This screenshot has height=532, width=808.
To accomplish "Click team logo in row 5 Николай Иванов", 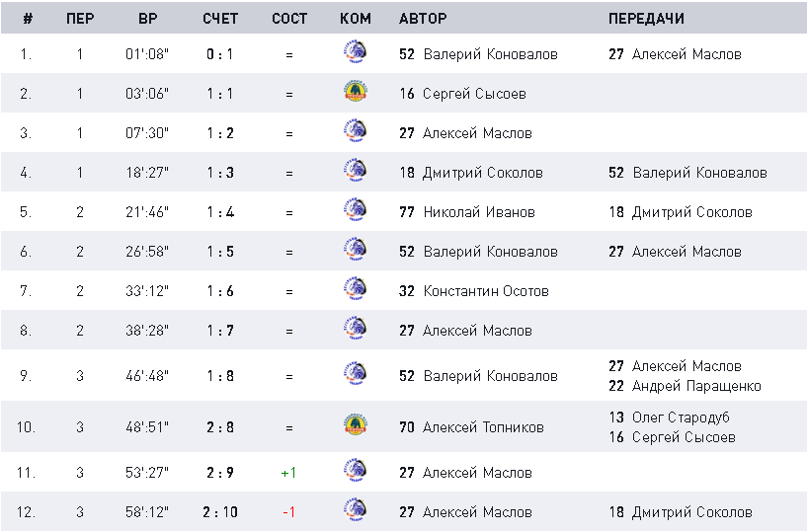I will (x=355, y=209).
